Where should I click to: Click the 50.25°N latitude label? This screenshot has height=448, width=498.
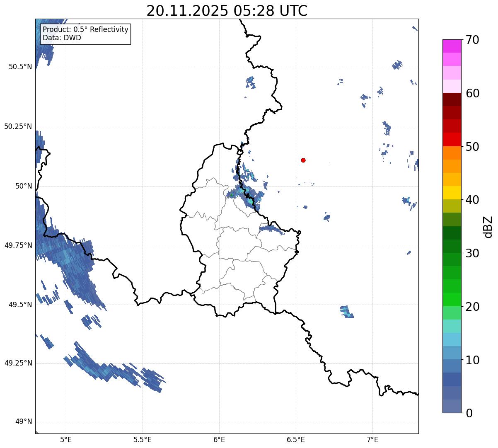tap(18, 126)
